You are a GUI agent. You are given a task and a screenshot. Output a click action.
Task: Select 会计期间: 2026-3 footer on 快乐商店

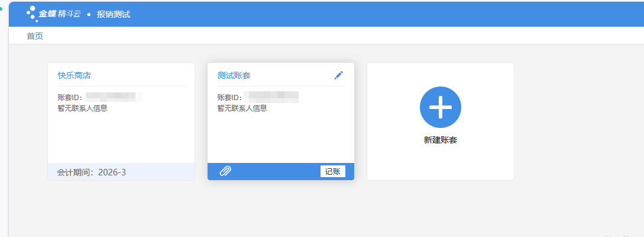tap(91, 172)
